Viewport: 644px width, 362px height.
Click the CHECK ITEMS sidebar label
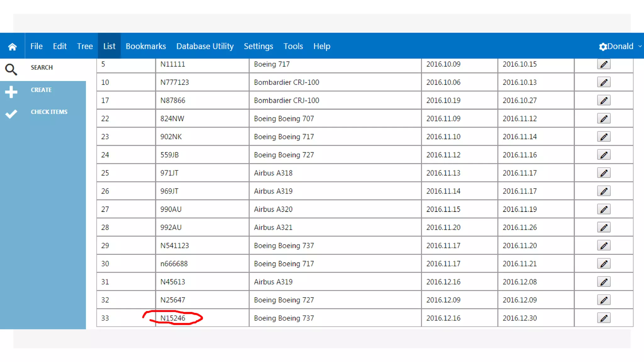tap(49, 112)
